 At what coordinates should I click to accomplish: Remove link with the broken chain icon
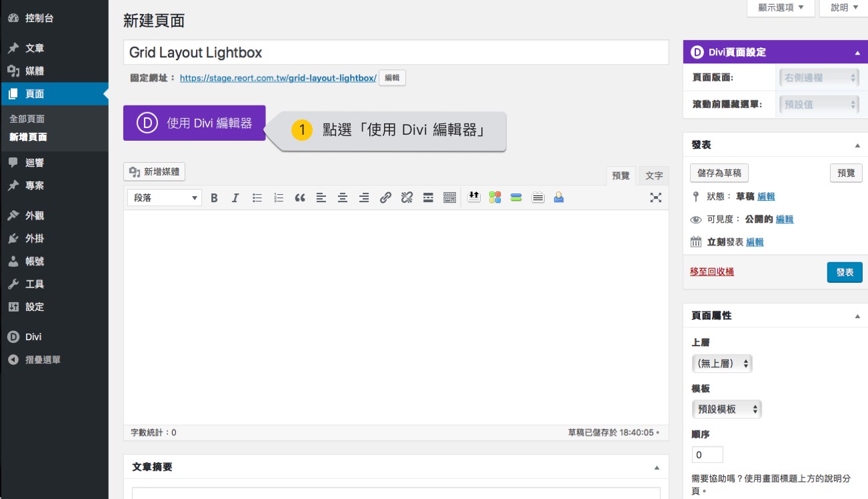pos(407,197)
